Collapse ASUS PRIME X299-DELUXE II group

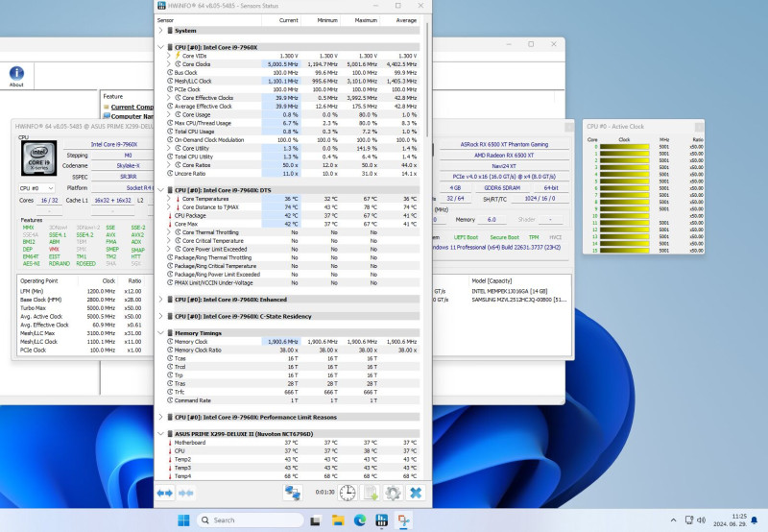point(160,434)
